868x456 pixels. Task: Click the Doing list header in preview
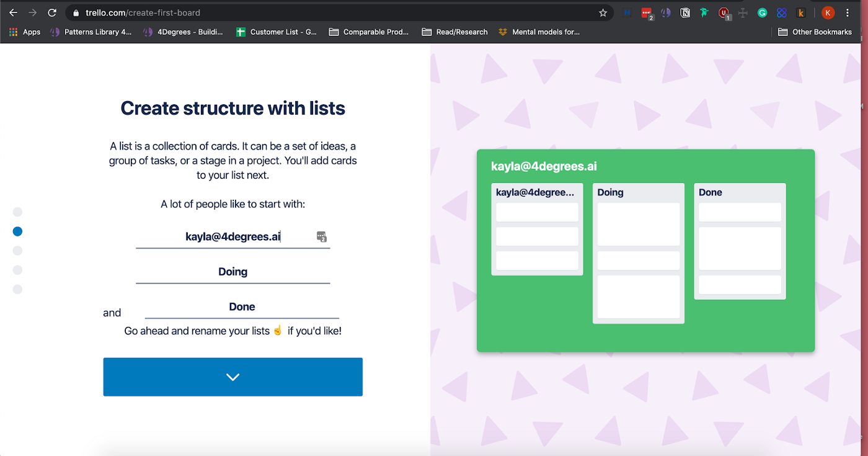610,192
